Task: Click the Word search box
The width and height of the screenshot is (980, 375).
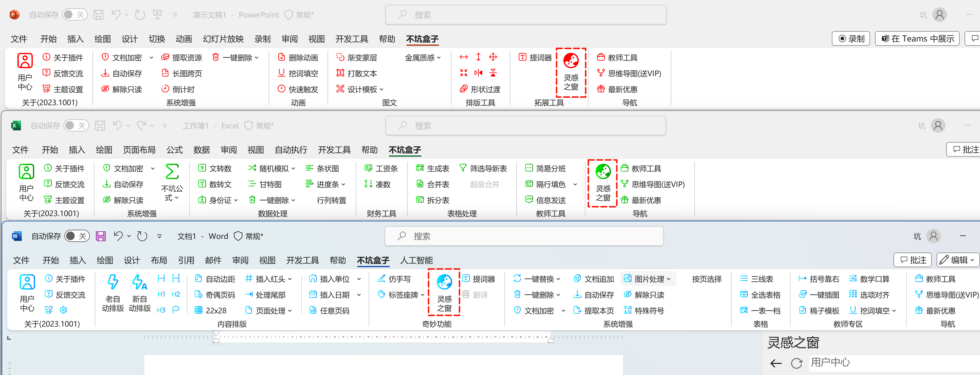Action: 523,236
